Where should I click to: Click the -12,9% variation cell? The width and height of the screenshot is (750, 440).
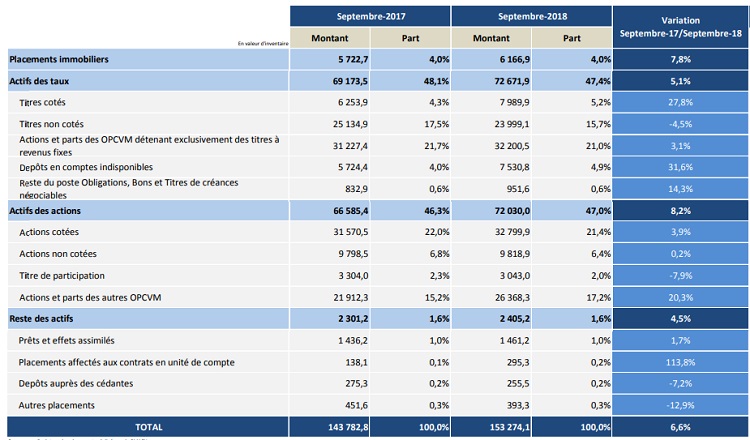[x=680, y=405]
